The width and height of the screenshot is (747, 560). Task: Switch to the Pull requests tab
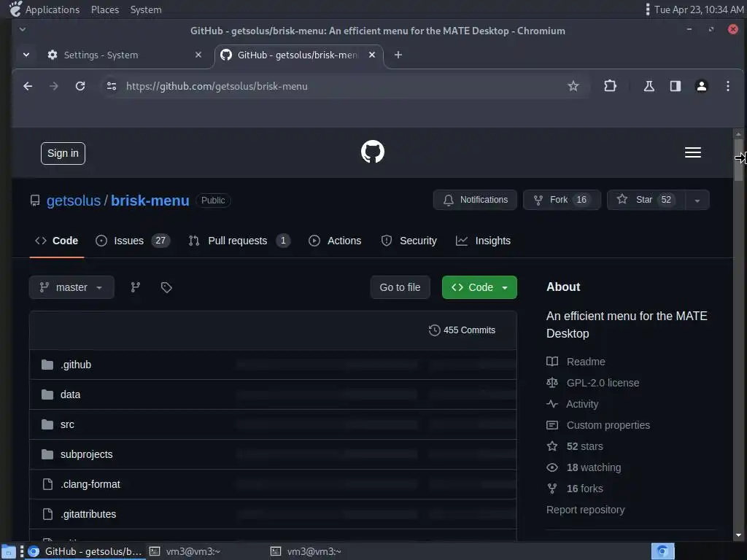click(x=239, y=241)
